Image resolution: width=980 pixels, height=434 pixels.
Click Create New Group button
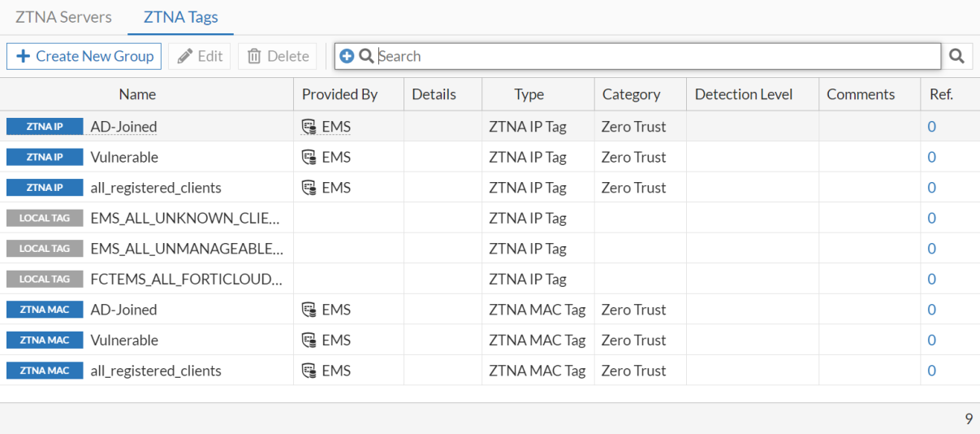click(x=84, y=56)
